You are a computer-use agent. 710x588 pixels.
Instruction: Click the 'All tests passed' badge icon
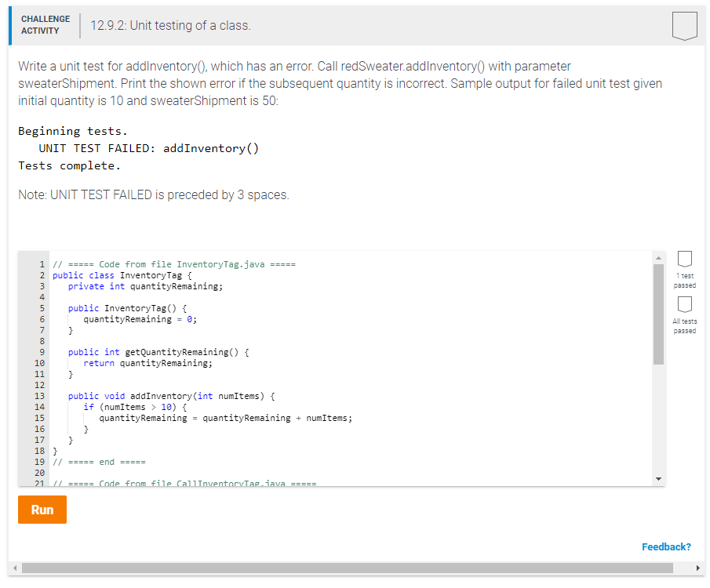pos(685,304)
